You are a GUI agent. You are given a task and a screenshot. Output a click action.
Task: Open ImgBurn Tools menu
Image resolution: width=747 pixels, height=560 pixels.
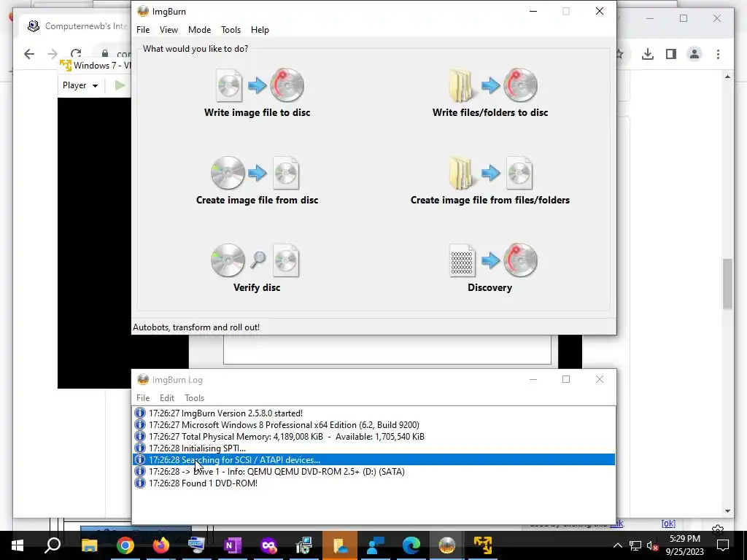(x=231, y=29)
